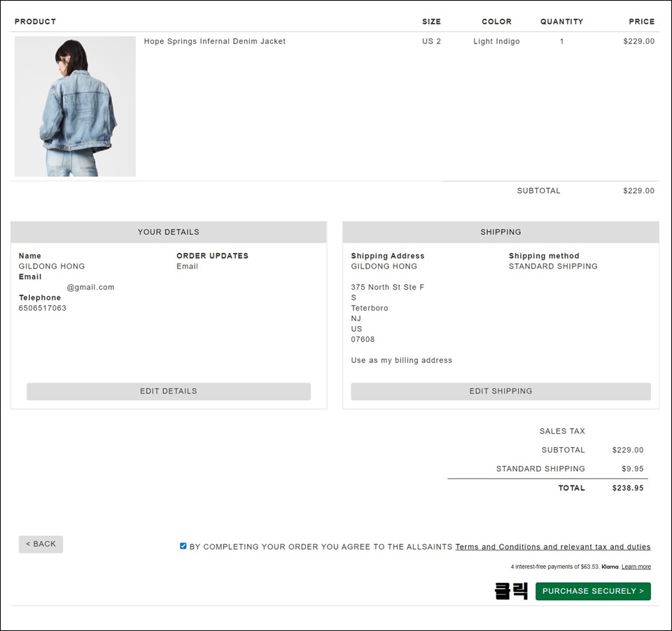Viewport: 672px width, 631px height.
Task: Click Klarna Learn more link
Action: (636, 567)
